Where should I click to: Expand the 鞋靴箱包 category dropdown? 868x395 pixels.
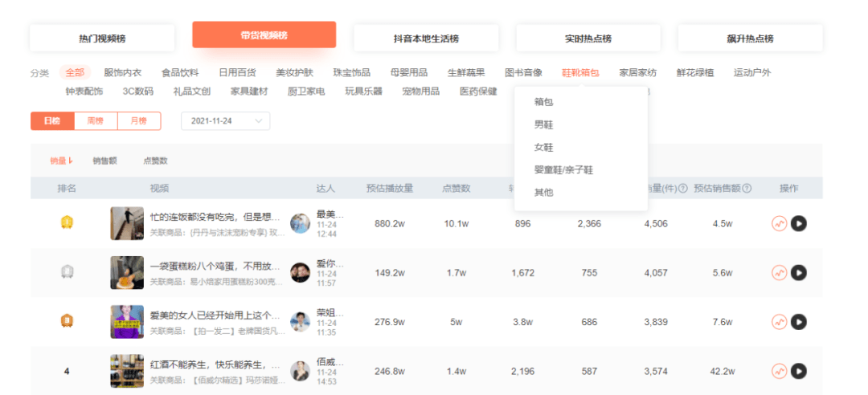580,72
